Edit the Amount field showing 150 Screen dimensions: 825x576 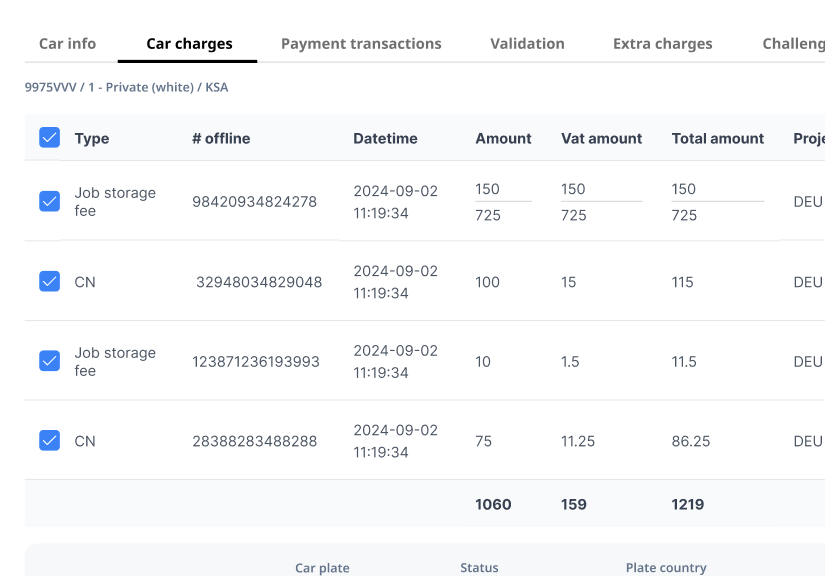click(x=502, y=189)
